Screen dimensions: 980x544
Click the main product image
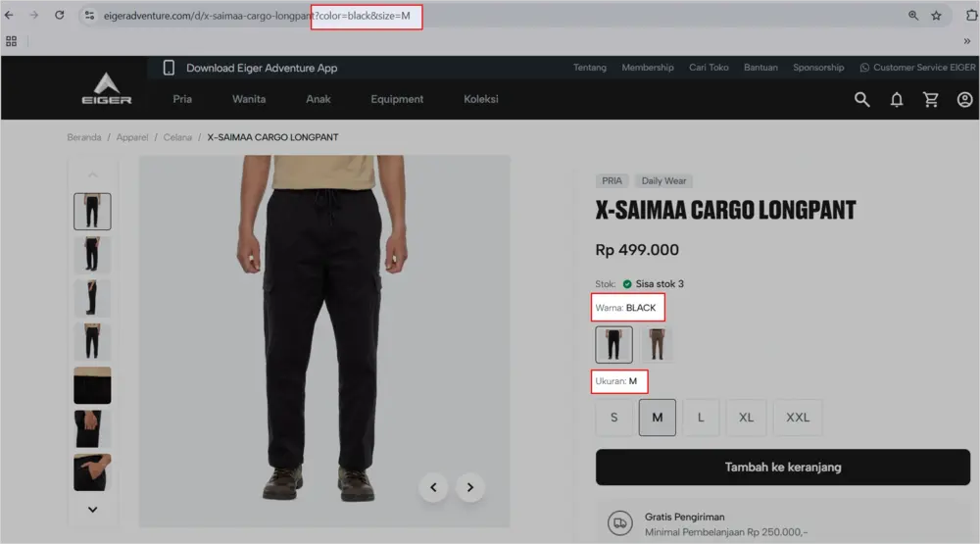point(324,341)
